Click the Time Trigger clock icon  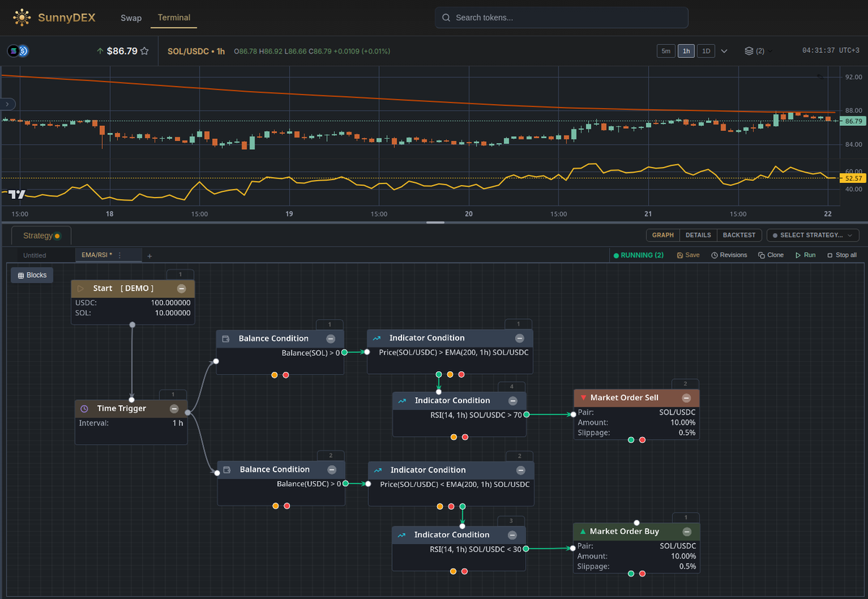(84, 409)
